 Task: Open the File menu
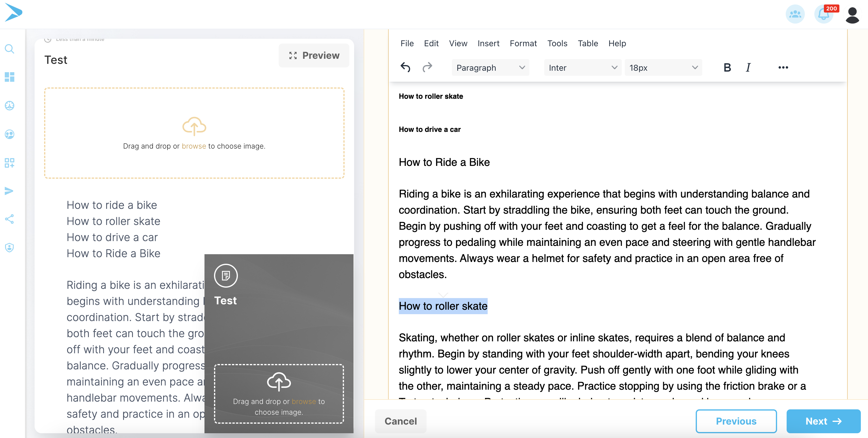407,44
